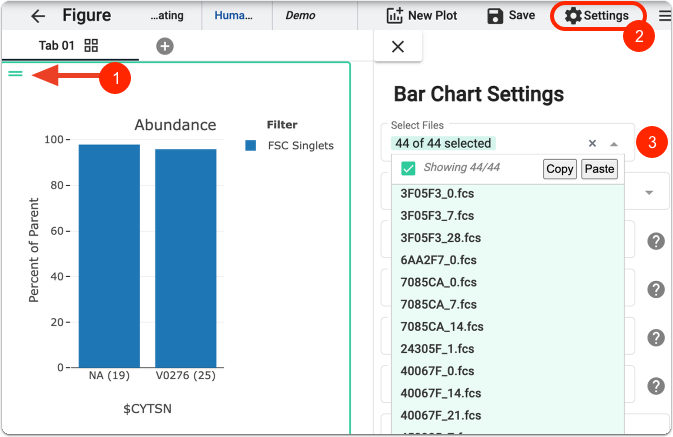Toggle the Showing 44/44 select-all checkbox

pos(408,168)
